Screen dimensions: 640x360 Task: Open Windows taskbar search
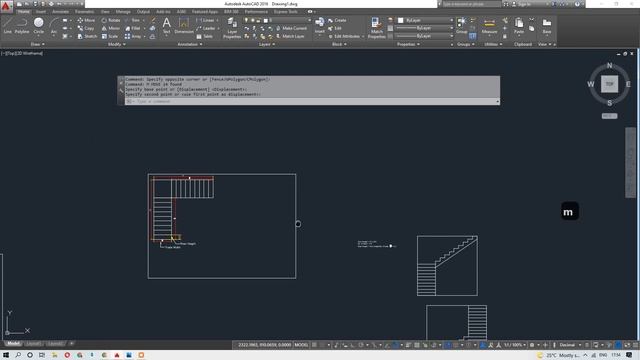(18, 355)
